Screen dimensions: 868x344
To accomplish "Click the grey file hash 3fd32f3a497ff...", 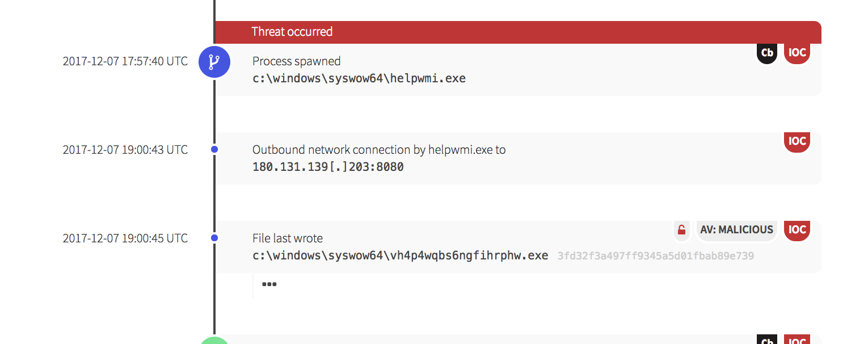I will 655,256.
